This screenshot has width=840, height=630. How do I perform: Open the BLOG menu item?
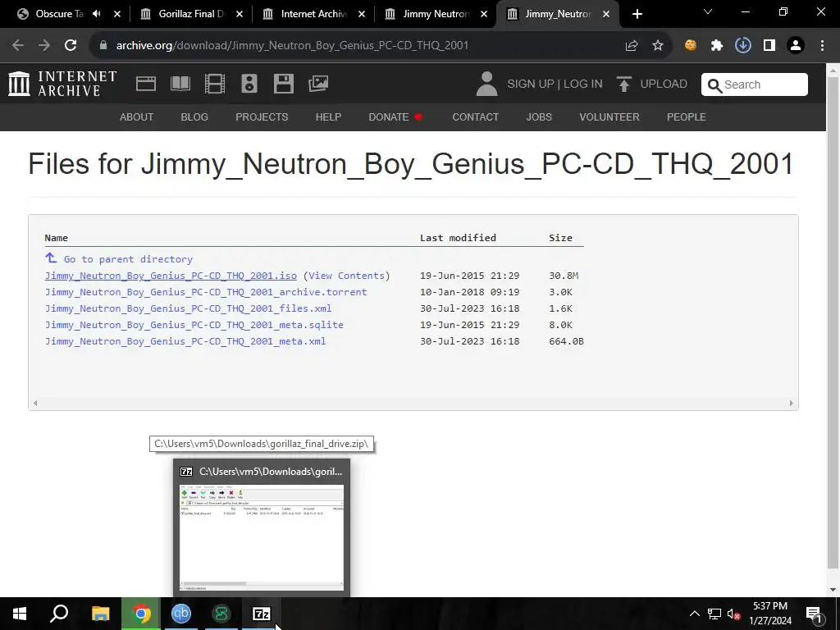pos(194,116)
